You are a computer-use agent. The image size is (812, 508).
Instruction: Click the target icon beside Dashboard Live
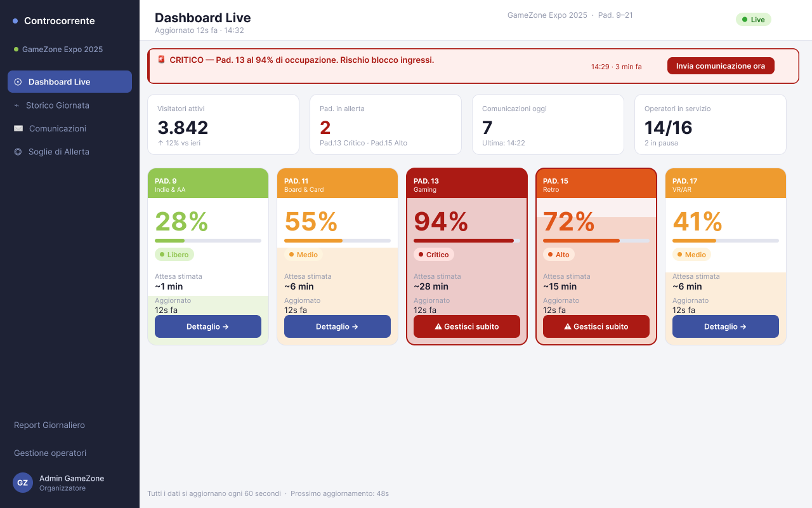(x=18, y=82)
